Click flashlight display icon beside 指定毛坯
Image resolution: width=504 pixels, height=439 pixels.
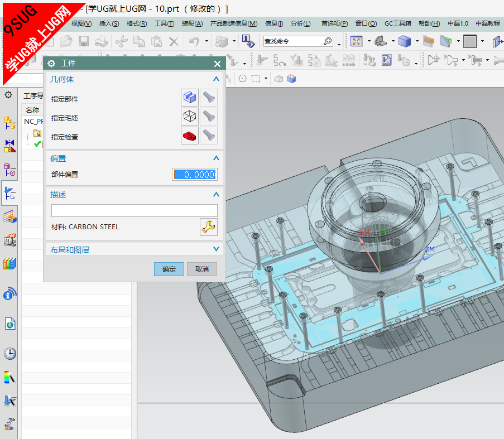(209, 116)
